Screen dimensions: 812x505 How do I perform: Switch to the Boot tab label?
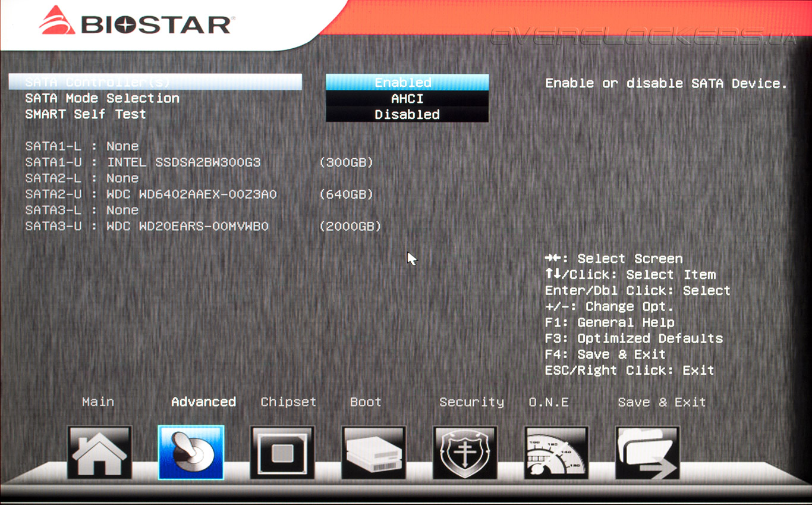[x=366, y=402]
